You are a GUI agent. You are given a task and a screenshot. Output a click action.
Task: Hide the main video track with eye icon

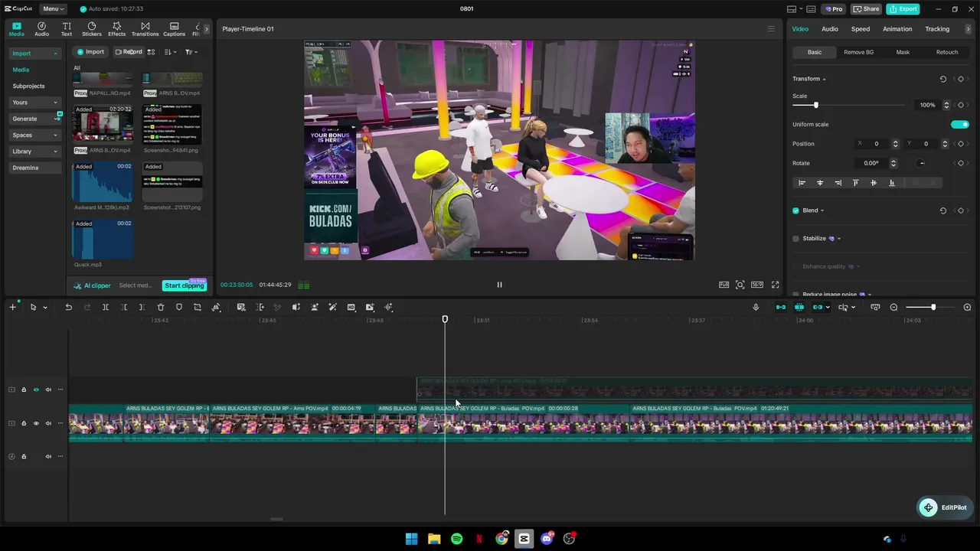(x=36, y=423)
